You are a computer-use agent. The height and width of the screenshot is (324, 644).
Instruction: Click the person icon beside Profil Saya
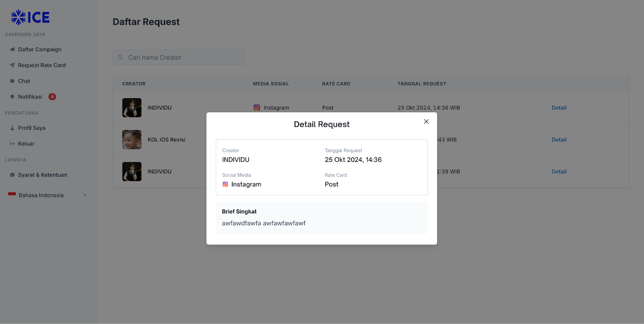click(x=12, y=128)
